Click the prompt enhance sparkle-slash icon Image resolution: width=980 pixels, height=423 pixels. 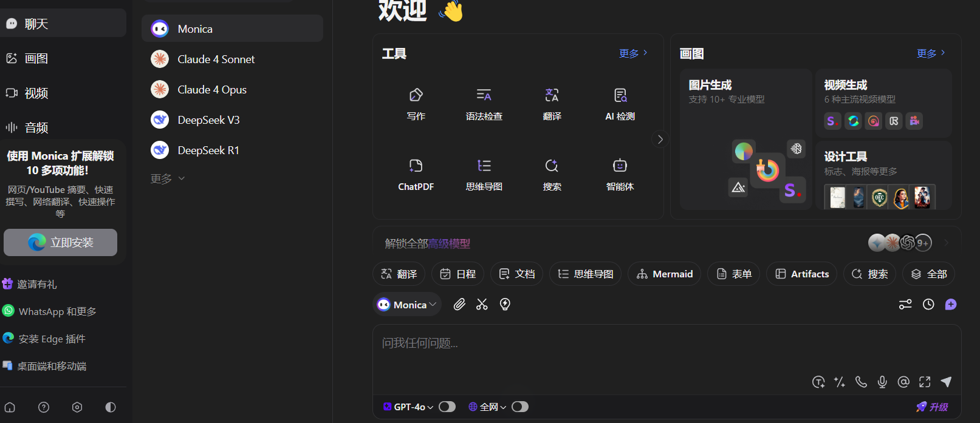click(x=840, y=382)
